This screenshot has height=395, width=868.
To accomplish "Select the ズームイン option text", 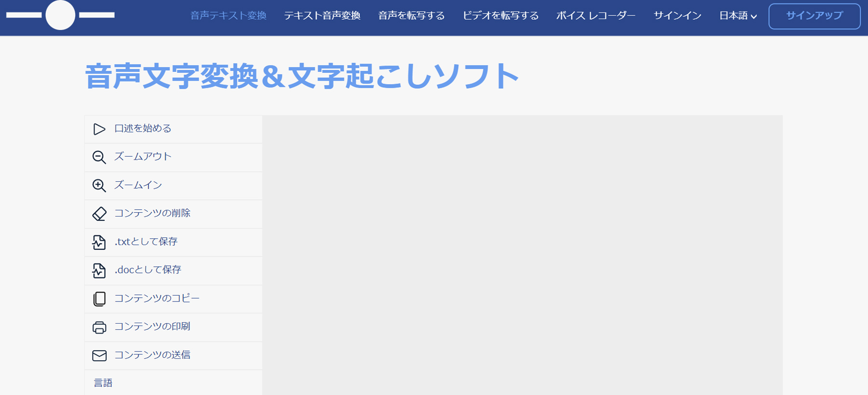I will click(138, 185).
